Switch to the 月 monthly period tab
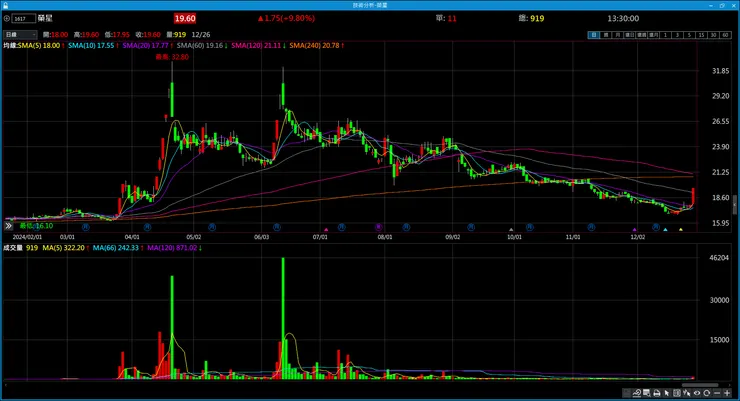The image size is (740, 401). click(618, 35)
